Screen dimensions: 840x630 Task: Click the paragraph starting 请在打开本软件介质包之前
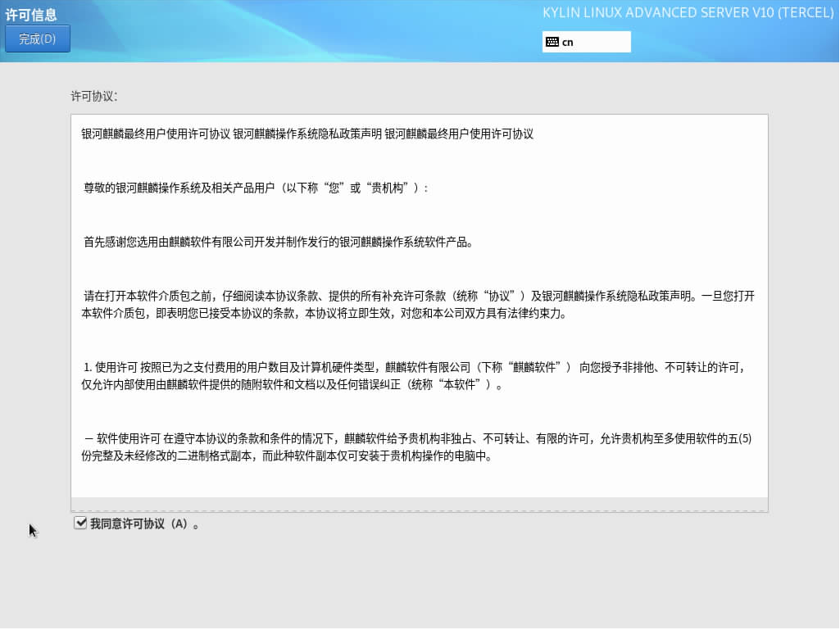click(x=418, y=304)
